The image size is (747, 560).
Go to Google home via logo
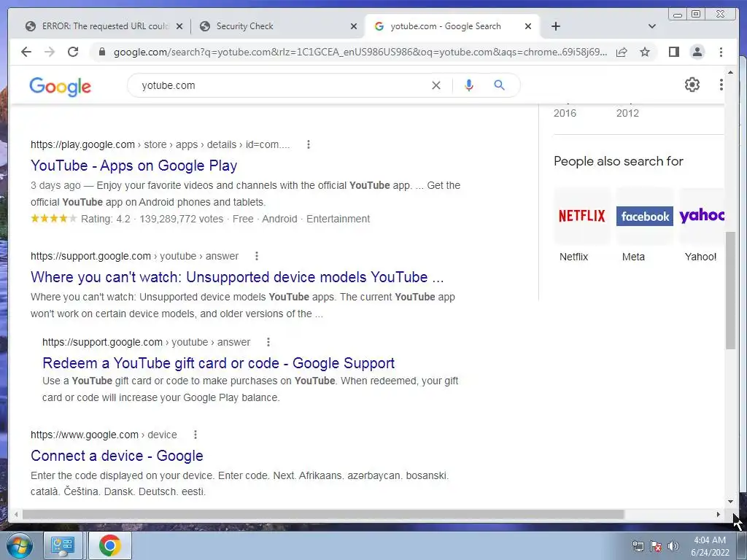(x=60, y=86)
